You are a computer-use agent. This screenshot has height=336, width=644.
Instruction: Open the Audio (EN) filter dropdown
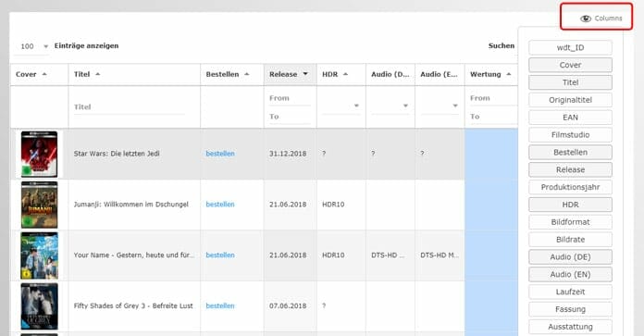coord(440,106)
